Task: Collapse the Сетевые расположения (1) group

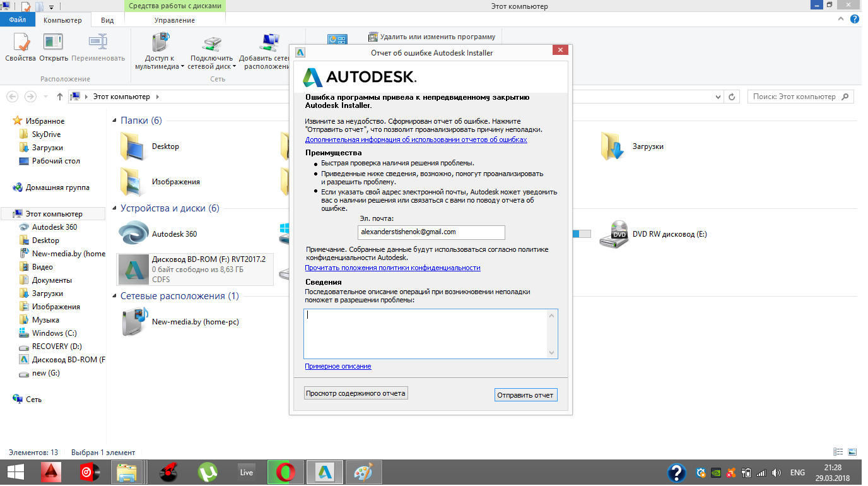Action: [114, 295]
